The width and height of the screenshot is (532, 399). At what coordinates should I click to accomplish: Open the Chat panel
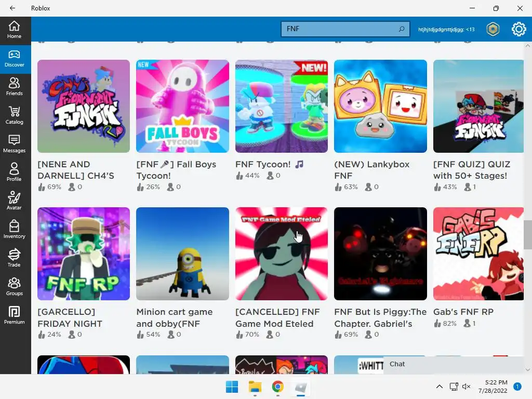pos(454,364)
